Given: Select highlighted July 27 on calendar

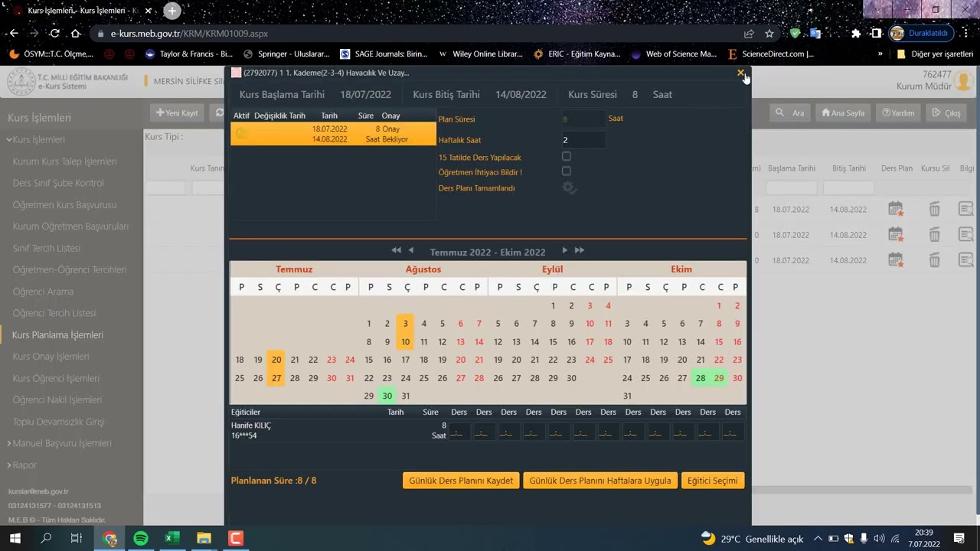Looking at the screenshot, I should point(276,378).
